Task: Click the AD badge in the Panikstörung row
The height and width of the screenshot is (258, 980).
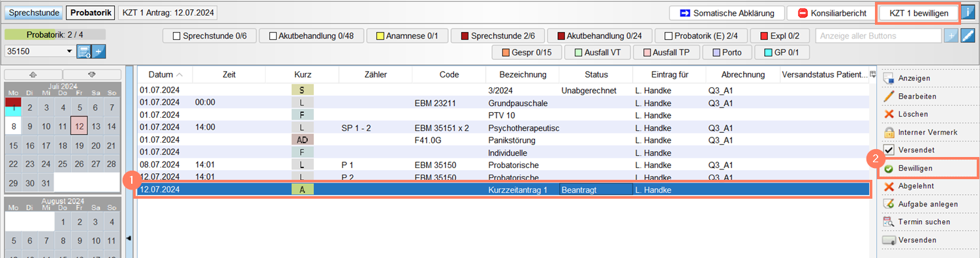Action: click(x=302, y=139)
